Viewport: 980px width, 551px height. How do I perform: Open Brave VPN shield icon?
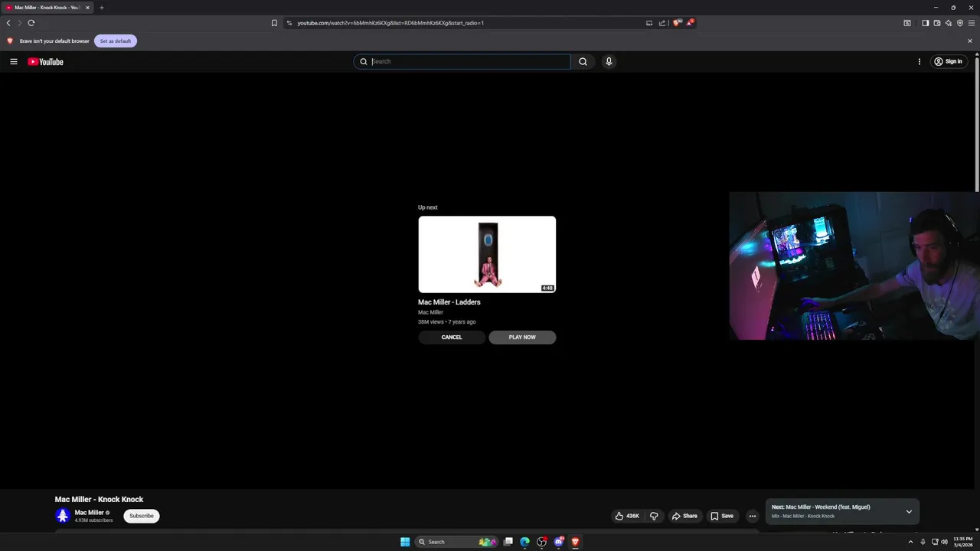(959, 23)
